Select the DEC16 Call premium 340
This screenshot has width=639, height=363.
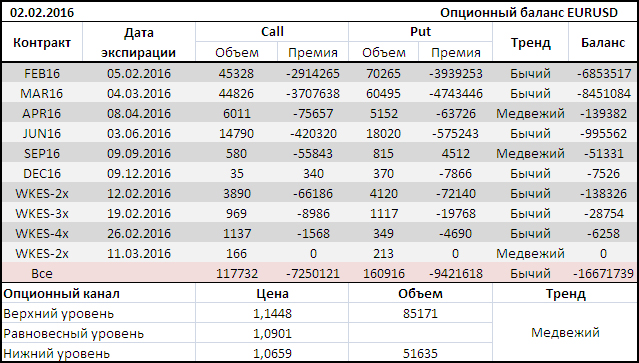(x=313, y=174)
